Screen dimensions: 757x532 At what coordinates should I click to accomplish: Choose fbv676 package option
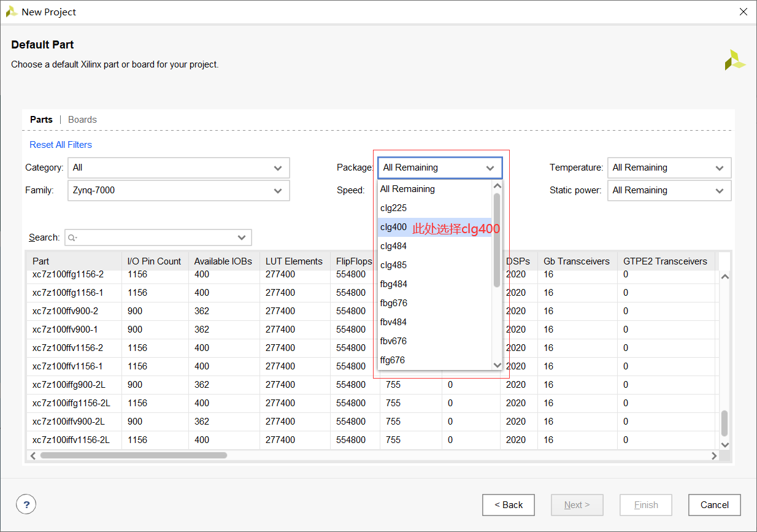click(x=435, y=341)
